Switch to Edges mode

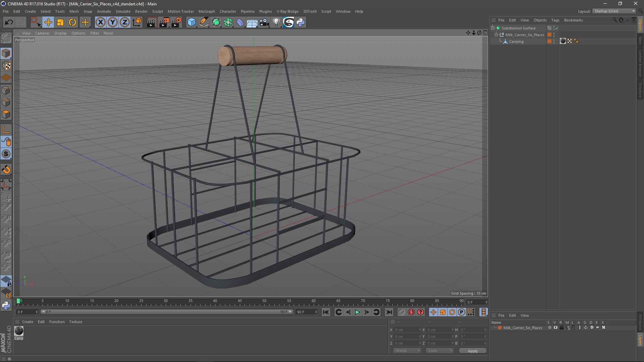point(6,102)
